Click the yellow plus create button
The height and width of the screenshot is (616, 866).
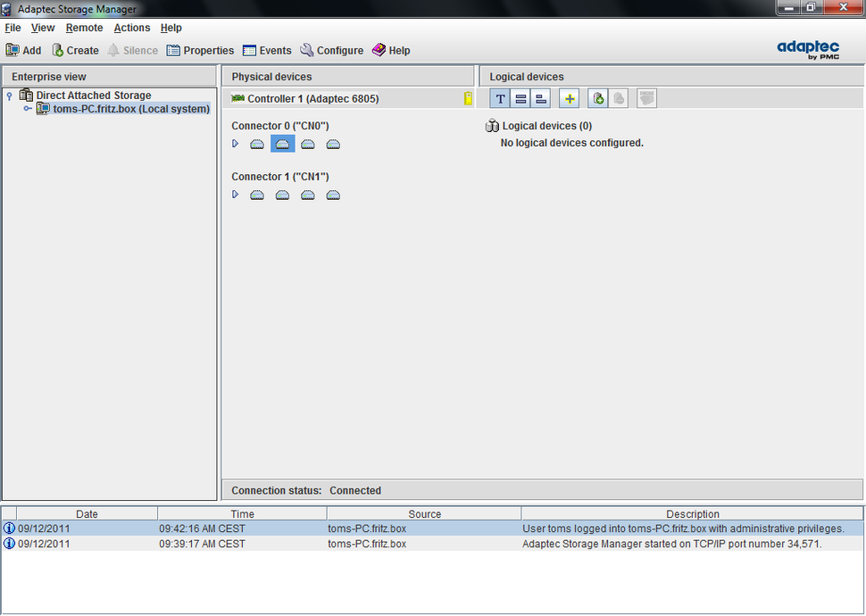pos(570,99)
